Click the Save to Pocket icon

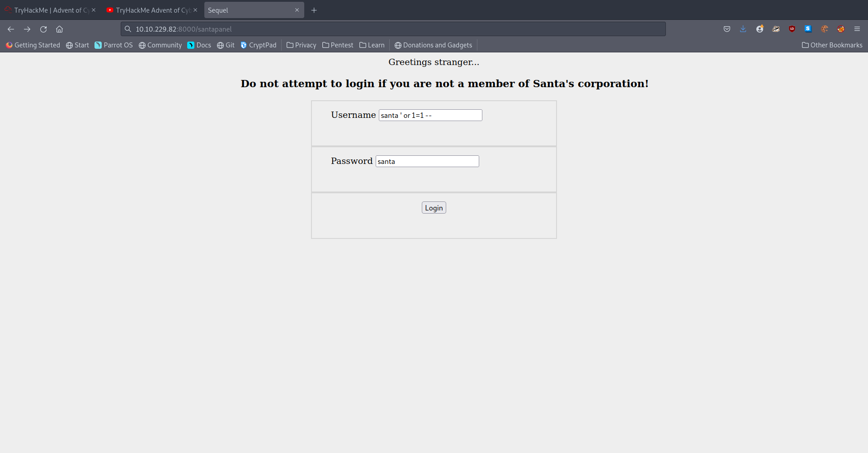tap(726, 29)
